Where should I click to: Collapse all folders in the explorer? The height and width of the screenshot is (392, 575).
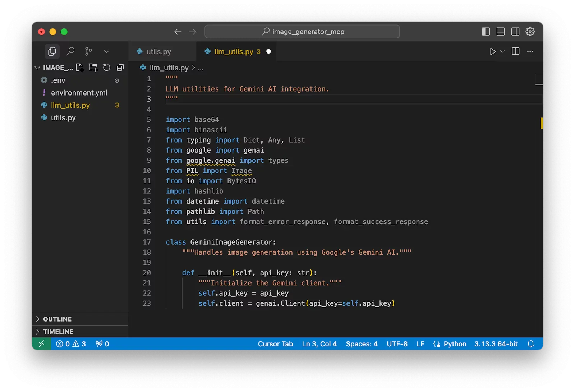120,68
